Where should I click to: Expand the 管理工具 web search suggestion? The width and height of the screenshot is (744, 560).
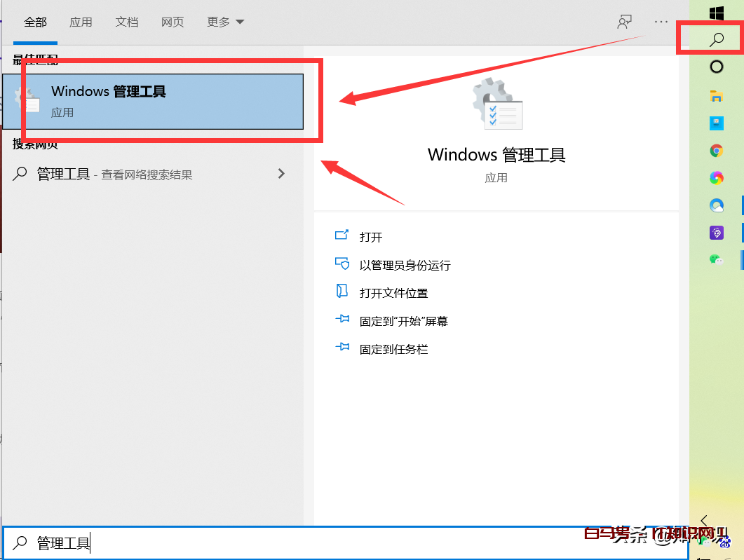click(x=280, y=173)
